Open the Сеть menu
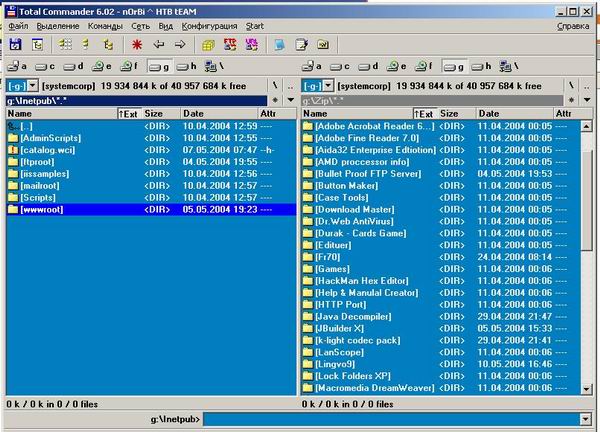Screen dimensions: 600x432 140,26
